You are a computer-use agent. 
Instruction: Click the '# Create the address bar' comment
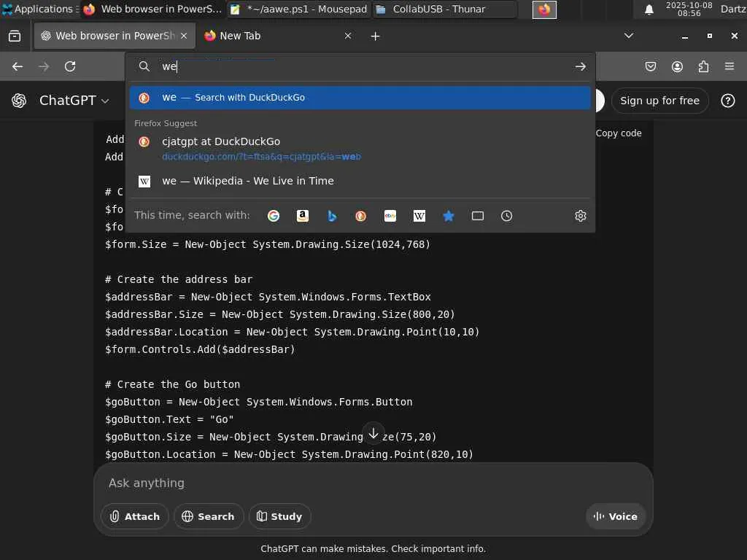[179, 279]
